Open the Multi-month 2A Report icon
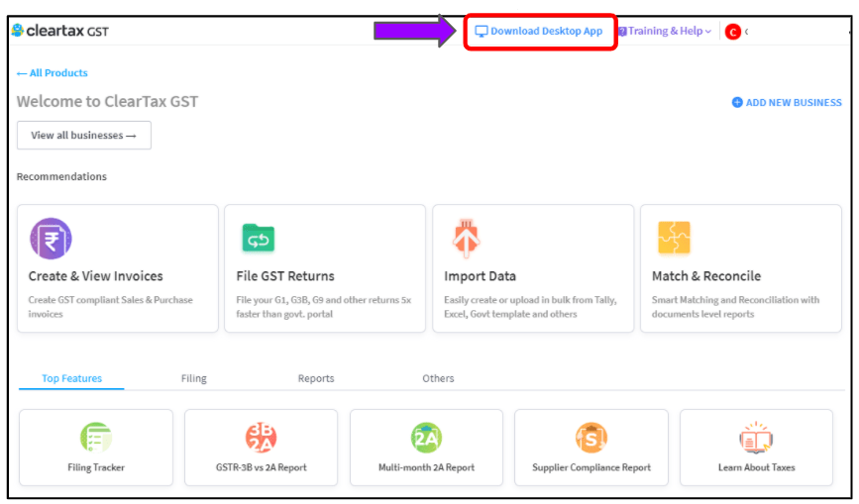Screen dimensions: 859x504 tap(426, 438)
